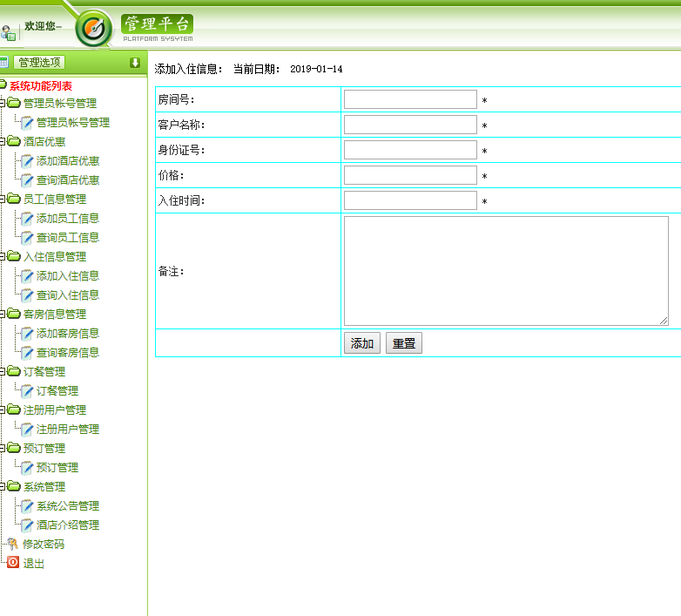Click the page icon beside 添加入住信息
This screenshot has width=681, height=616.
pos(27,276)
